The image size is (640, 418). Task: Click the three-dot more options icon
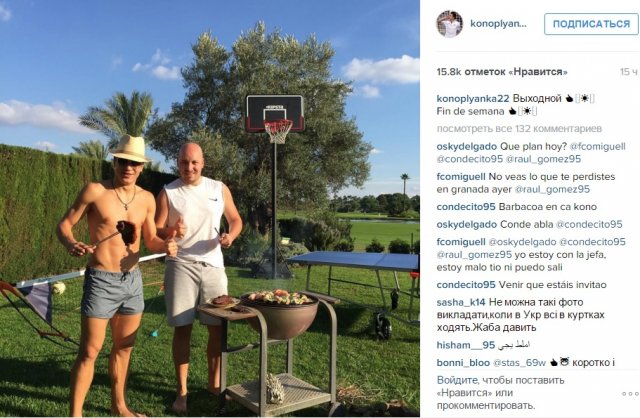[x=630, y=394]
